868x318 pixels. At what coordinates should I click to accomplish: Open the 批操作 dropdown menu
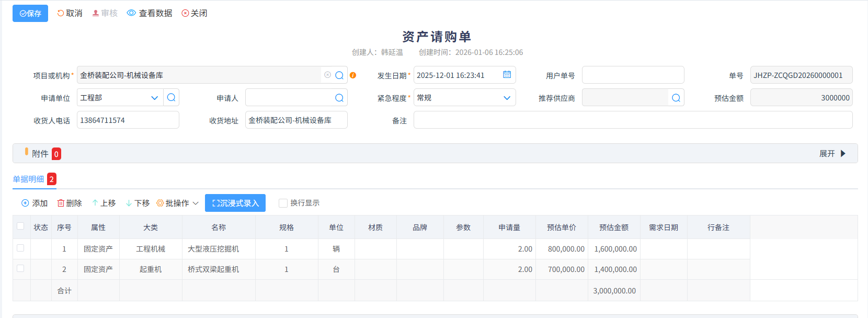[x=178, y=203]
